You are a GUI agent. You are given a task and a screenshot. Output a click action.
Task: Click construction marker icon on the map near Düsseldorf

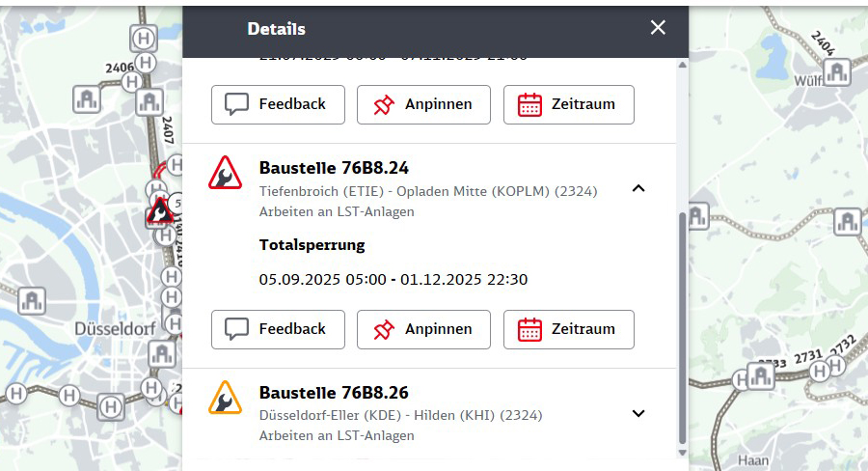[x=160, y=209]
